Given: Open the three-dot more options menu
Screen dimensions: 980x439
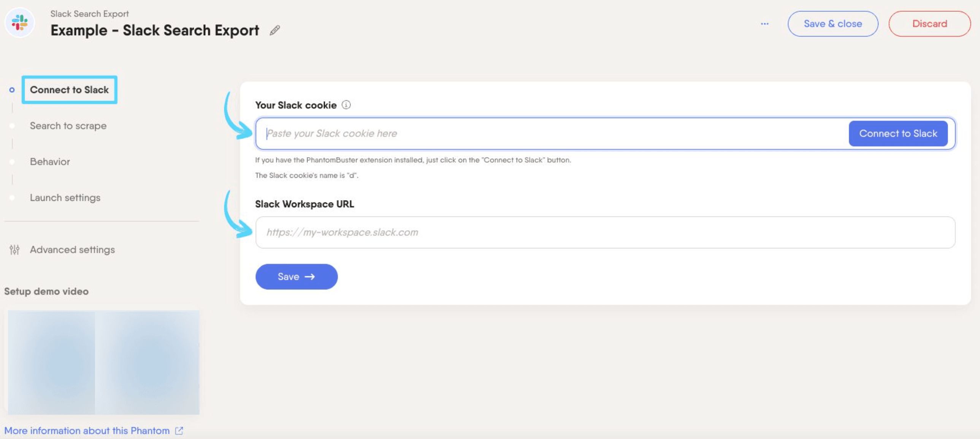Looking at the screenshot, I should (x=765, y=24).
